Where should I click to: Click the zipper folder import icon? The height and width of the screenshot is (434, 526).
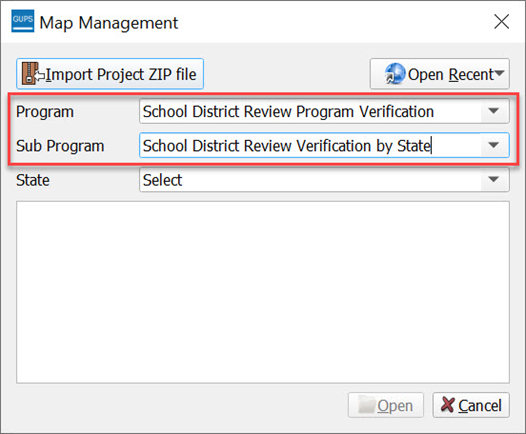31,73
